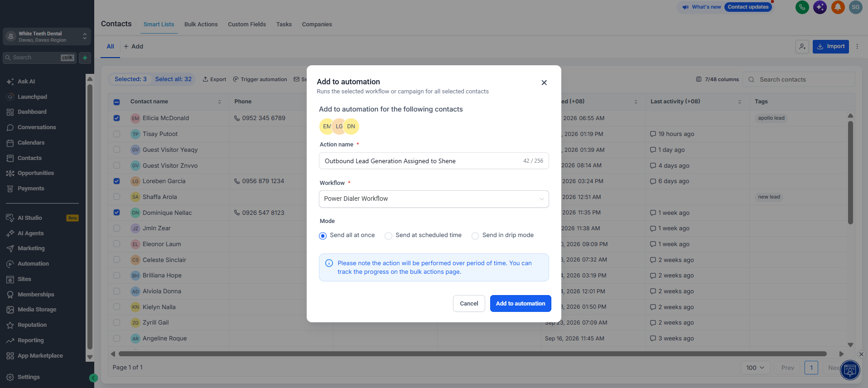
Task: Open the 7/48 columns selector
Action: click(718, 79)
